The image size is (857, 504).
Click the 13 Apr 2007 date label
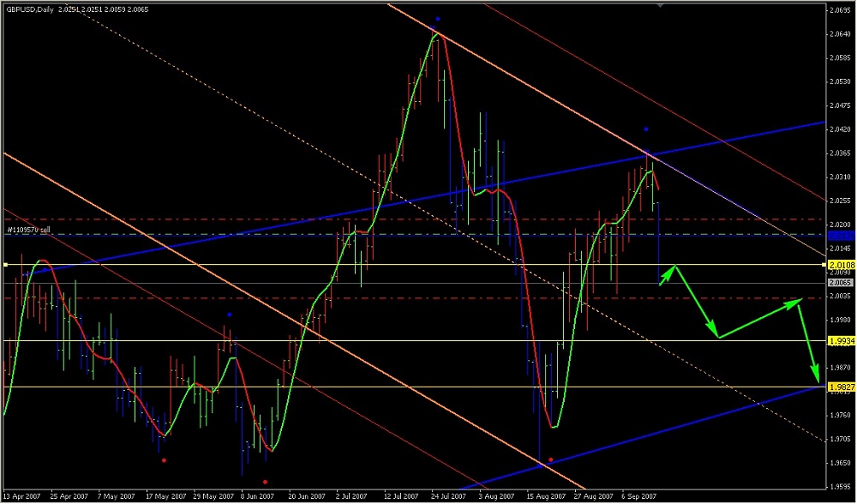[x=21, y=495]
